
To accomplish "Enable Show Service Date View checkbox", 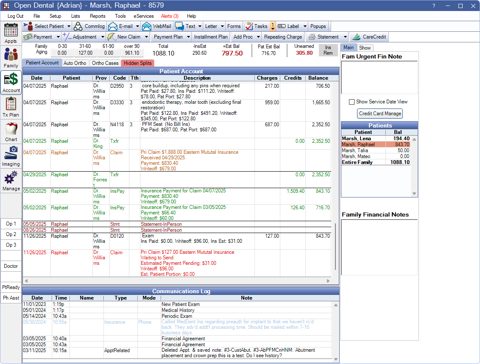I will [352, 102].
